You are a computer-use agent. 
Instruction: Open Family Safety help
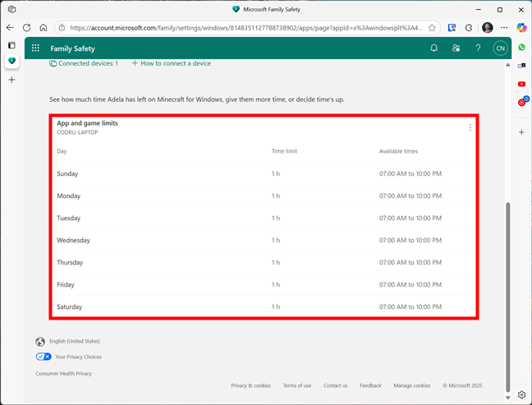(x=478, y=48)
